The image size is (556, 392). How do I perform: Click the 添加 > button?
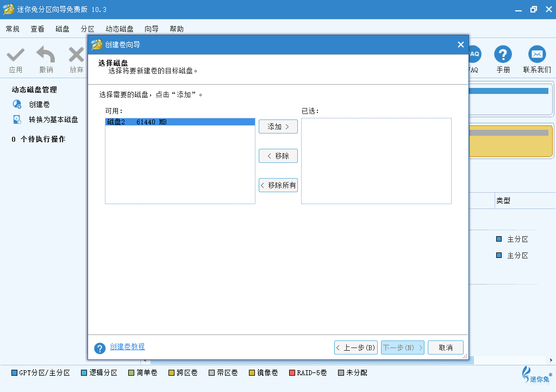[278, 127]
